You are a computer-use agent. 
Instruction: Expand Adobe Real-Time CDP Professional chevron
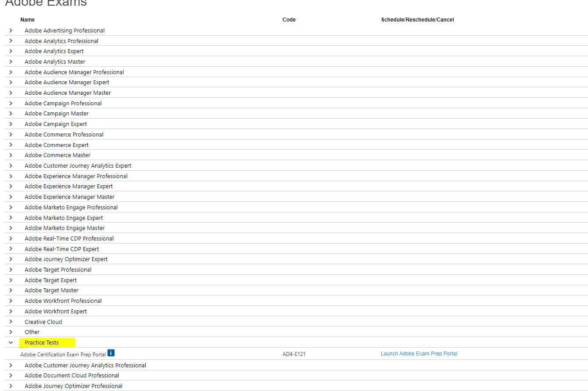click(11, 238)
